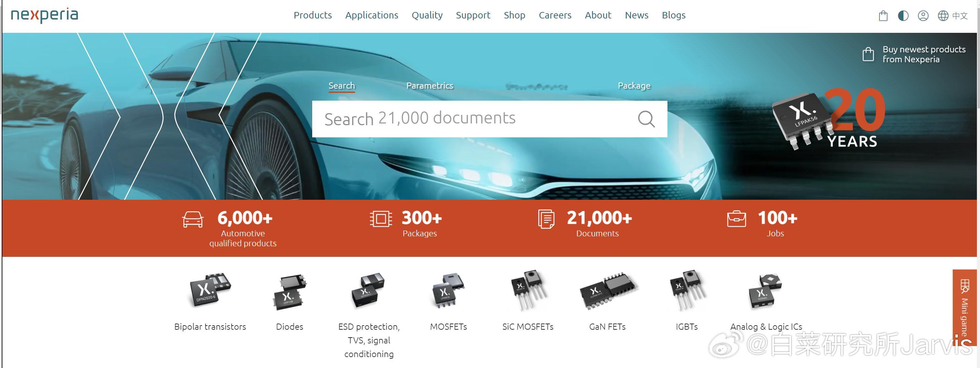This screenshot has width=980, height=368.
Task: Open the About menu item
Action: [598, 15]
